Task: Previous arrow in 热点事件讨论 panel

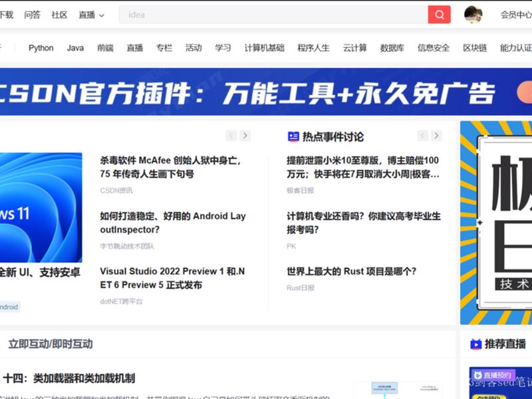Action: pyautogui.click(x=422, y=136)
